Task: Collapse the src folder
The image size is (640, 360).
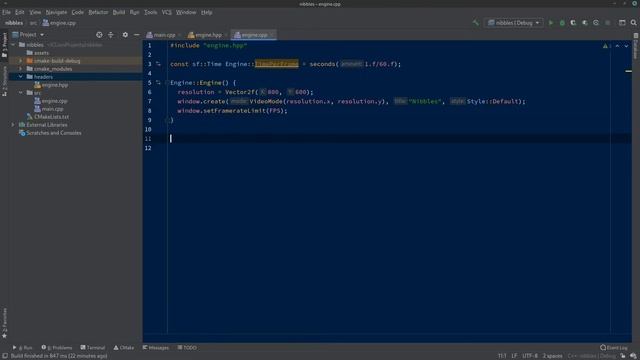Action: pyautogui.click(x=21, y=93)
